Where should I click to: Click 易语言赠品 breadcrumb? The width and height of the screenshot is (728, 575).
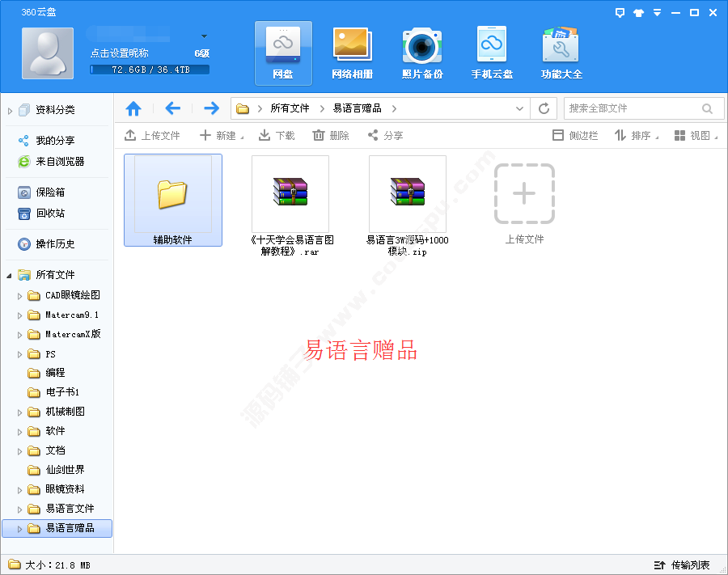pyautogui.click(x=357, y=108)
